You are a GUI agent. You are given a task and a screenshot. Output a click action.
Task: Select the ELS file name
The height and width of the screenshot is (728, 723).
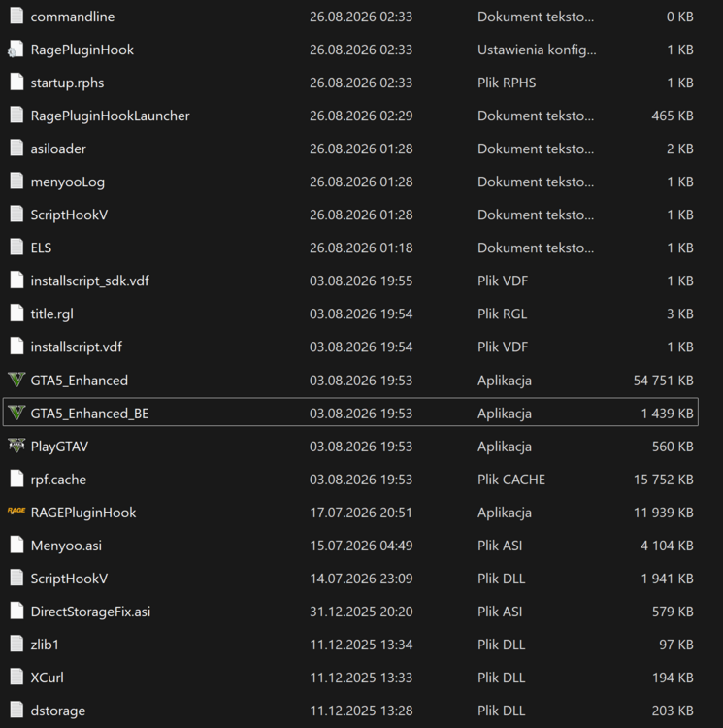click(41, 248)
